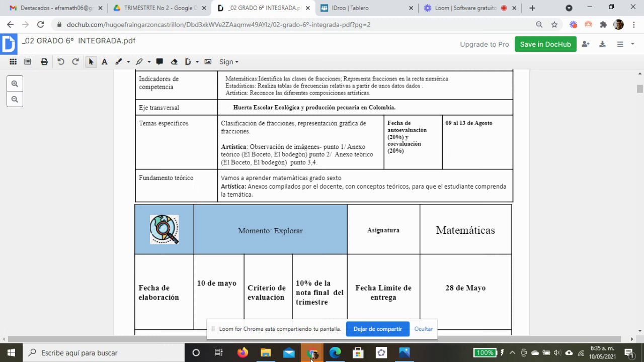Open the Chrome Extensions puzzle icon
The height and width of the screenshot is (362, 644).
pyautogui.click(x=603, y=24)
